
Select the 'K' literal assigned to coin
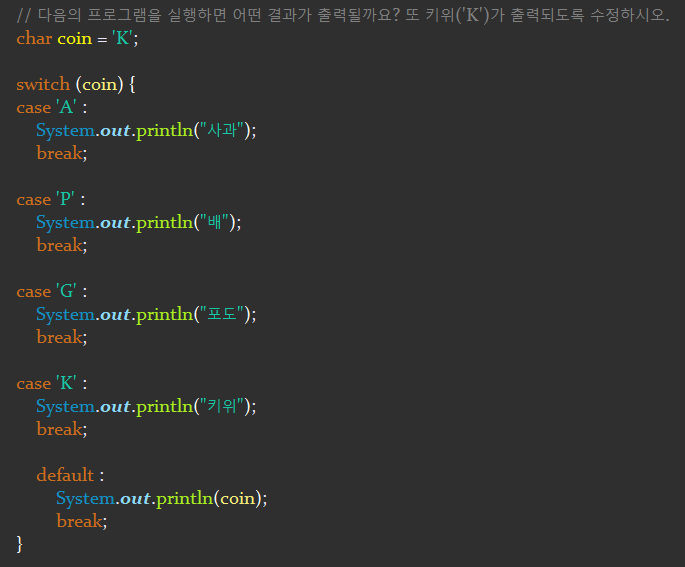tap(122, 38)
